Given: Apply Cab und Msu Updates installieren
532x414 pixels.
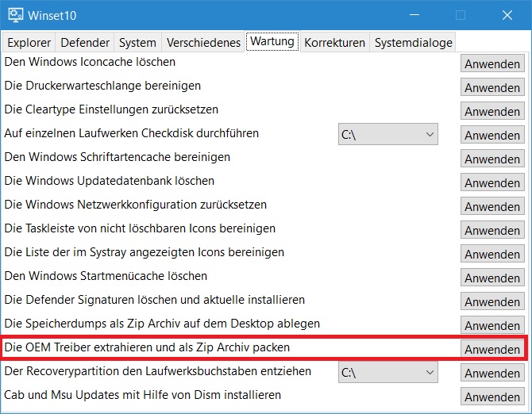Looking at the screenshot, I should click(x=492, y=397).
